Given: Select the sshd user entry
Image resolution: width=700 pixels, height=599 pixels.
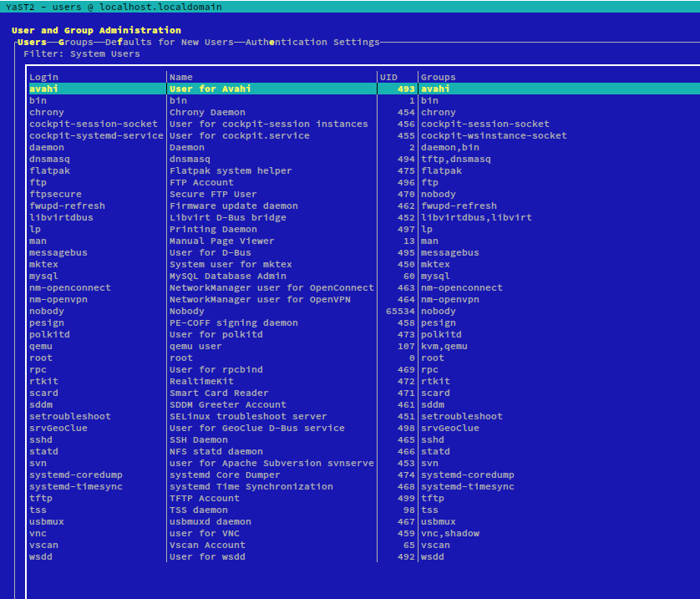Looking at the screenshot, I should click(41, 439).
